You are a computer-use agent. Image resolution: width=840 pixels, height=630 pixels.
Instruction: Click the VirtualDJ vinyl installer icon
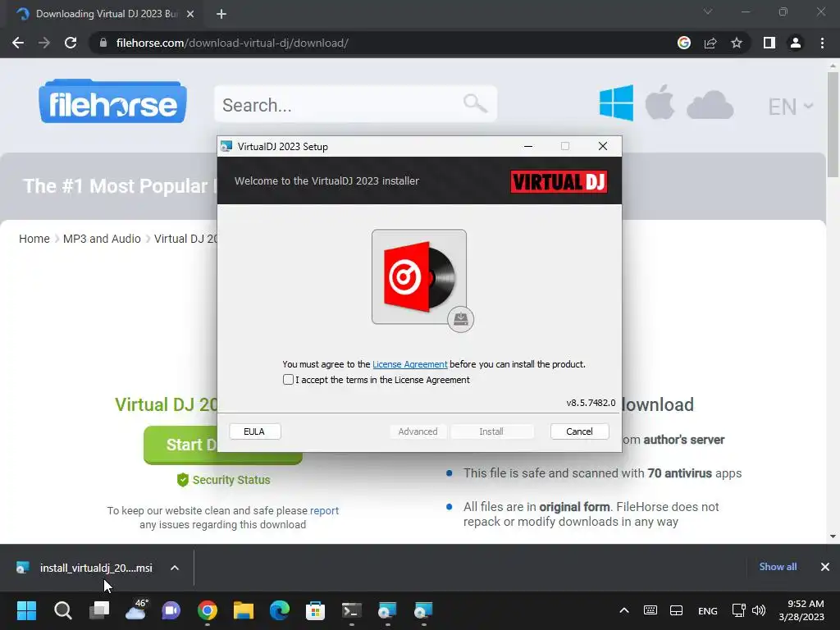[419, 277]
